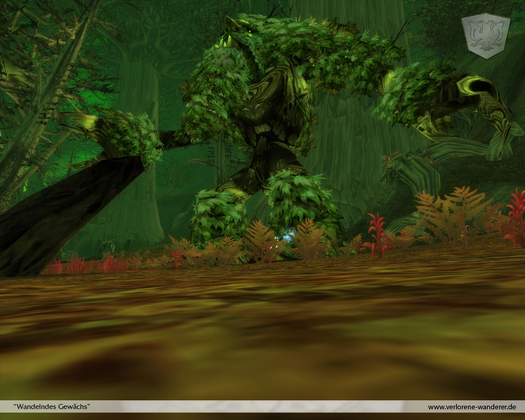The width and height of the screenshot is (525, 420).
Task: Click the "Wandelndes Gewächs" caption text
Action: 52,406
